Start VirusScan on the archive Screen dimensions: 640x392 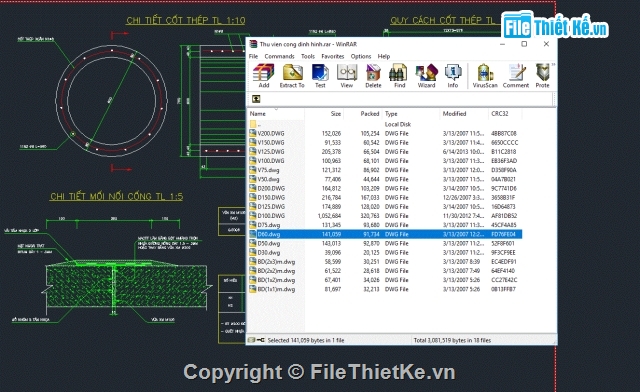click(x=485, y=76)
